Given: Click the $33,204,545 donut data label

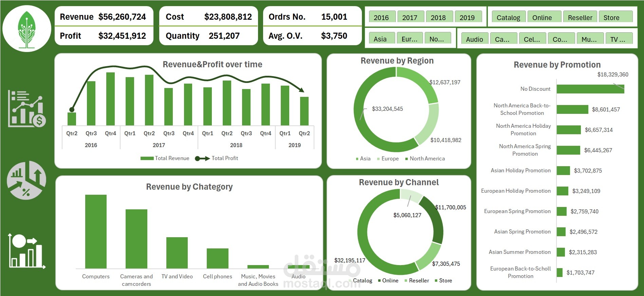Looking at the screenshot, I should point(387,109).
